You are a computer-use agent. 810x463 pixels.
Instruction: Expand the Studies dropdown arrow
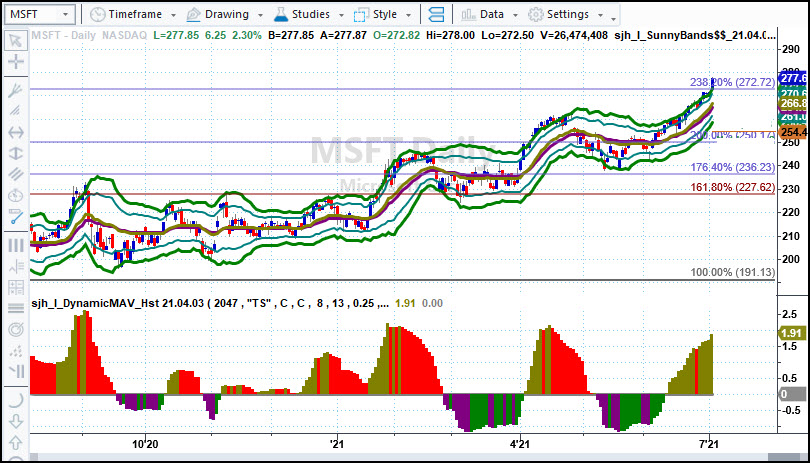click(x=340, y=16)
